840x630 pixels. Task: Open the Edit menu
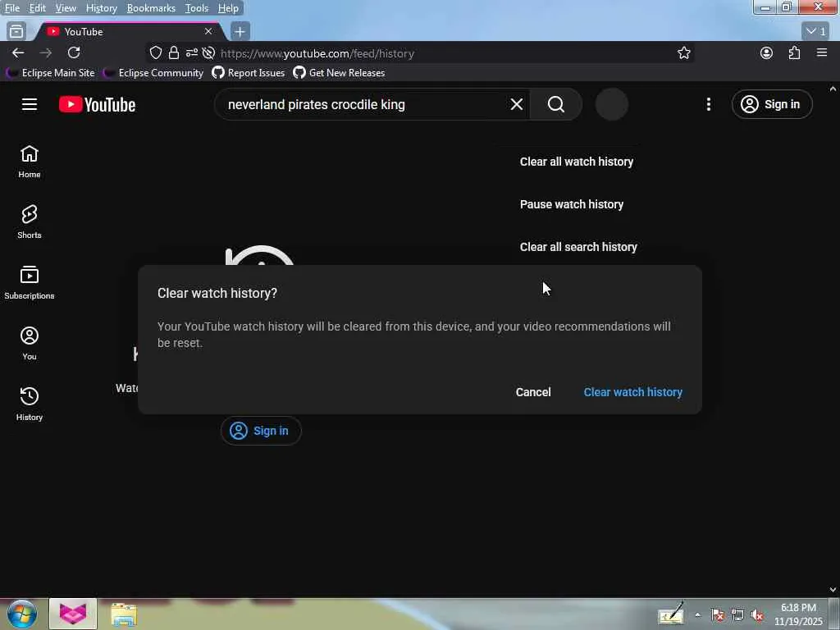tap(37, 8)
